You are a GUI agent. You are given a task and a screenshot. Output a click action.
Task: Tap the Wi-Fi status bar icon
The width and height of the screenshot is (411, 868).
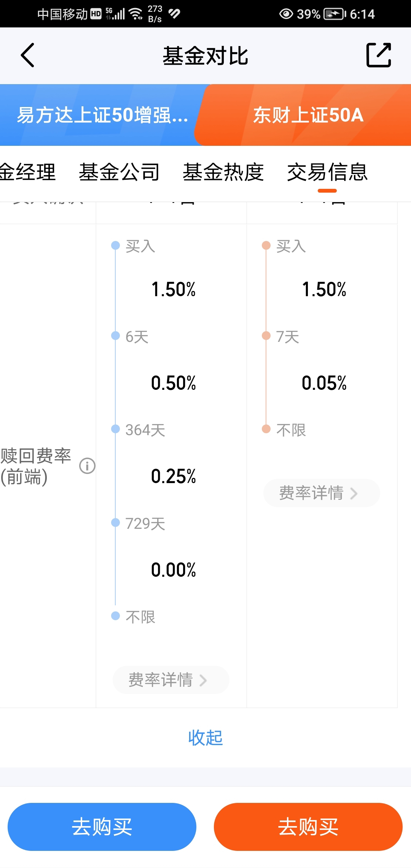pyautogui.click(x=136, y=14)
